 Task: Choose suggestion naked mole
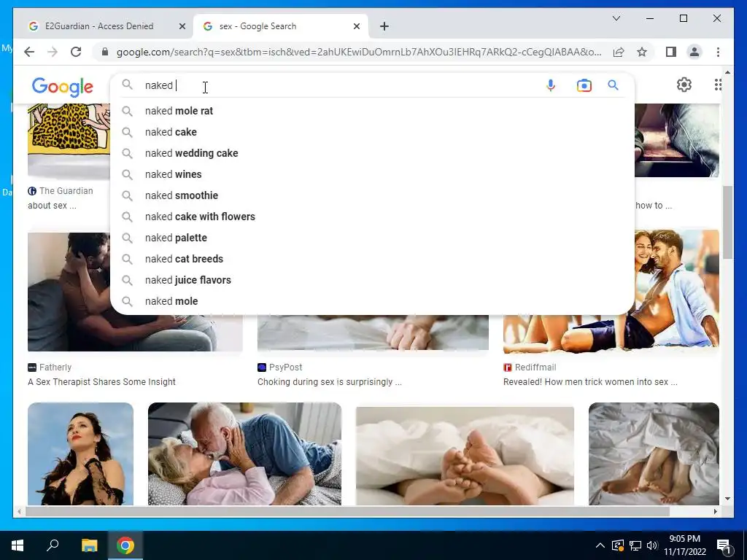click(x=371, y=301)
